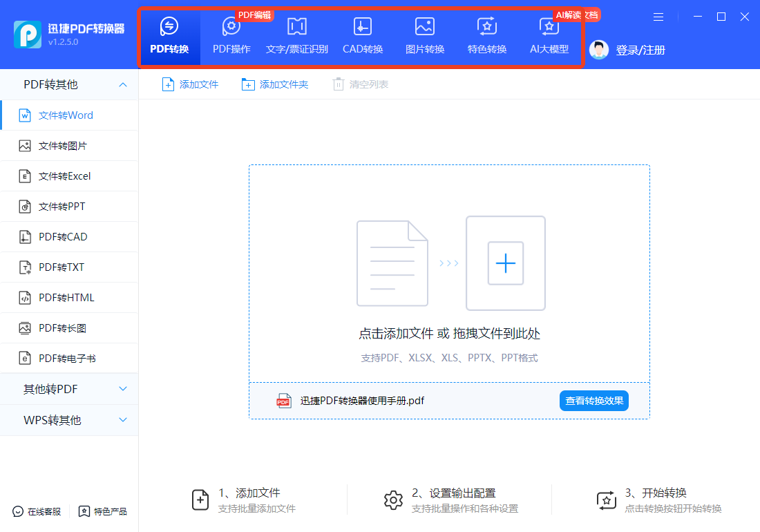The image size is (760, 532).
Task: Click the ebook icon beside PDF转电子书
Action: point(25,359)
